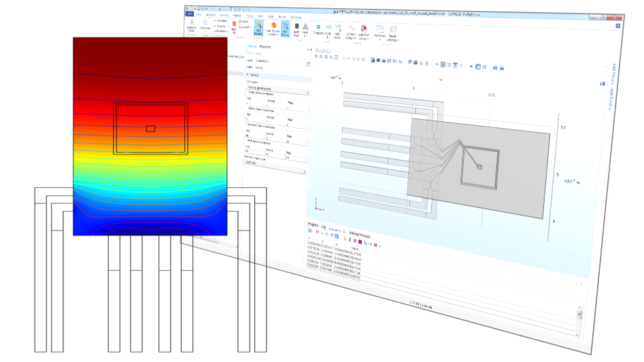Open the Developer ribbon tab
The width and height of the screenshot is (644, 362).
[x=296, y=16]
